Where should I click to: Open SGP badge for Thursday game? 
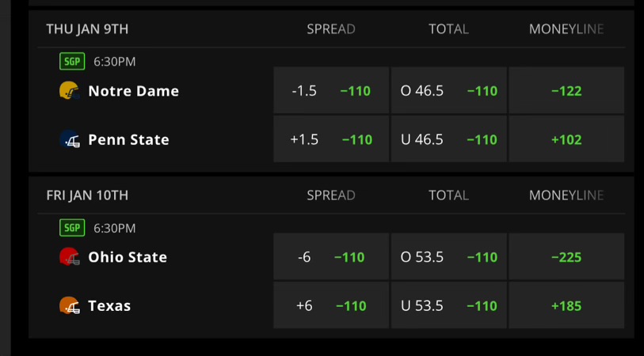[72, 62]
